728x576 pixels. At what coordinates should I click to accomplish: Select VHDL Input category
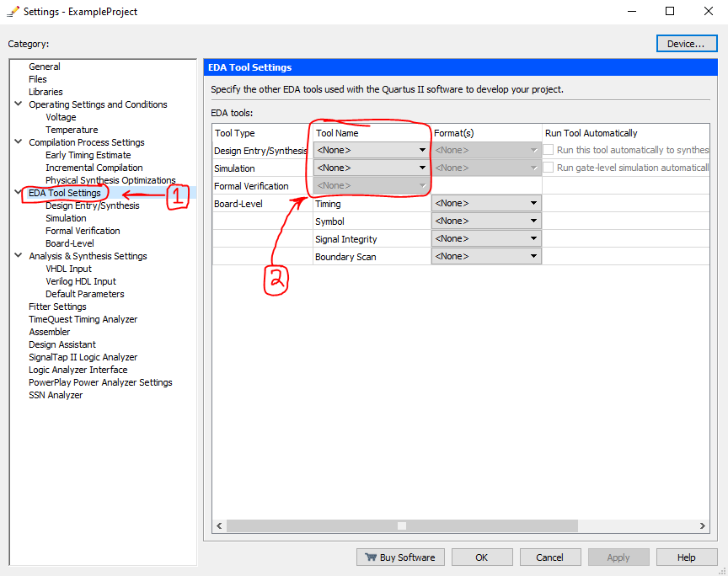pyautogui.click(x=69, y=269)
